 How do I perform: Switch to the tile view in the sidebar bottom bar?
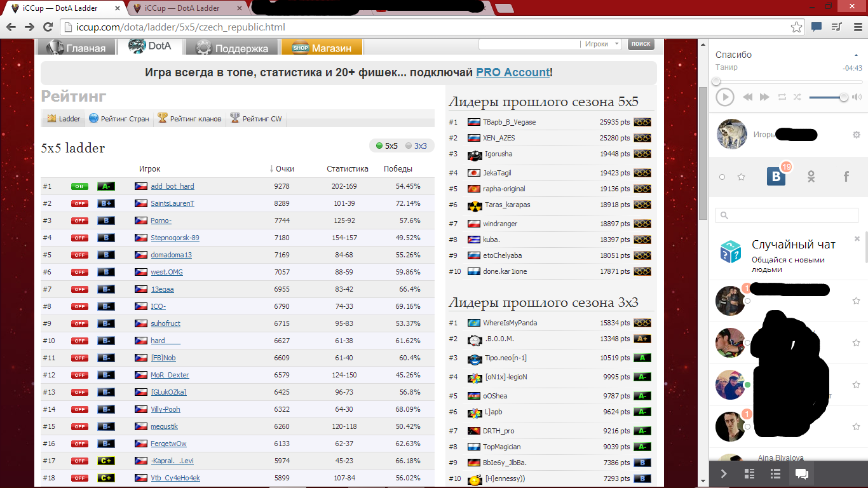point(749,474)
